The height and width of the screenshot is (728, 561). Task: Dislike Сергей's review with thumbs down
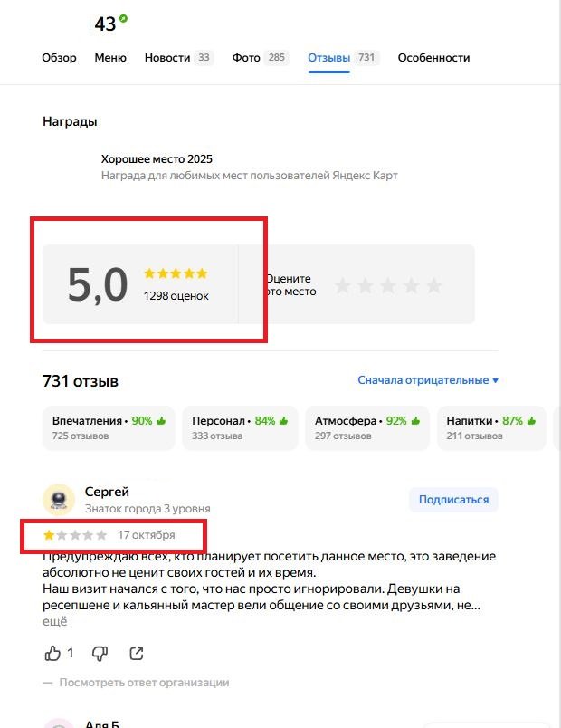coord(100,653)
